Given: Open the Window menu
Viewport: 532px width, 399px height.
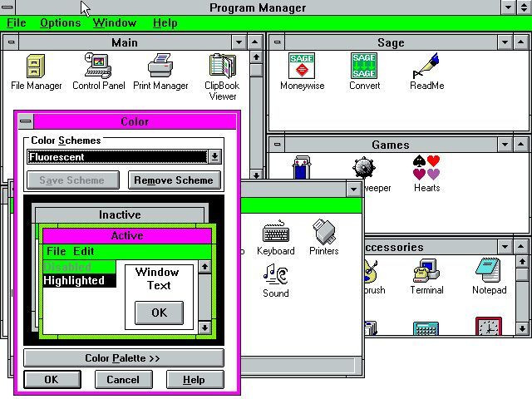Looking at the screenshot, I should pyautogui.click(x=115, y=23).
